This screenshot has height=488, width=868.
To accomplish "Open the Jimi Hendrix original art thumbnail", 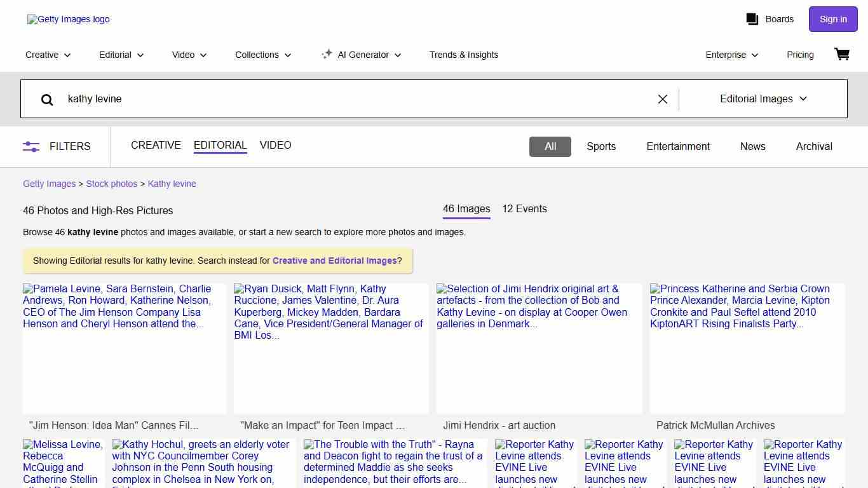I will pos(539,348).
